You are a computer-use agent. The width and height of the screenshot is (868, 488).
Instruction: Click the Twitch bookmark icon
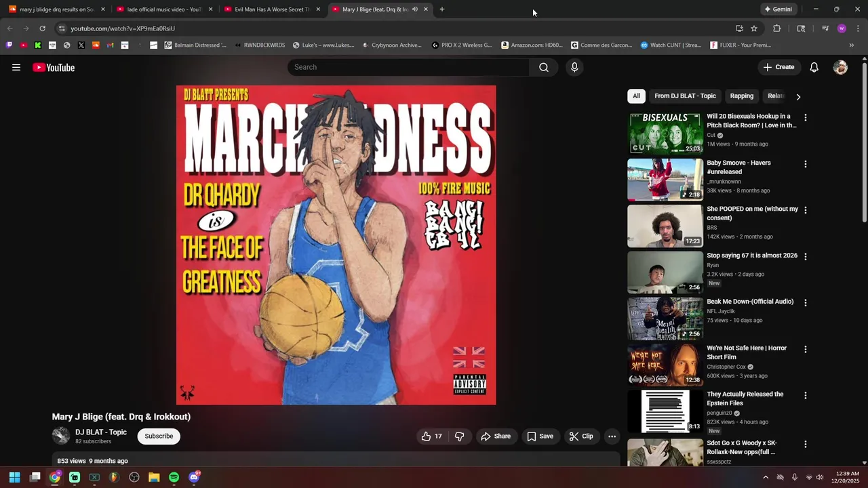(9, 45)
